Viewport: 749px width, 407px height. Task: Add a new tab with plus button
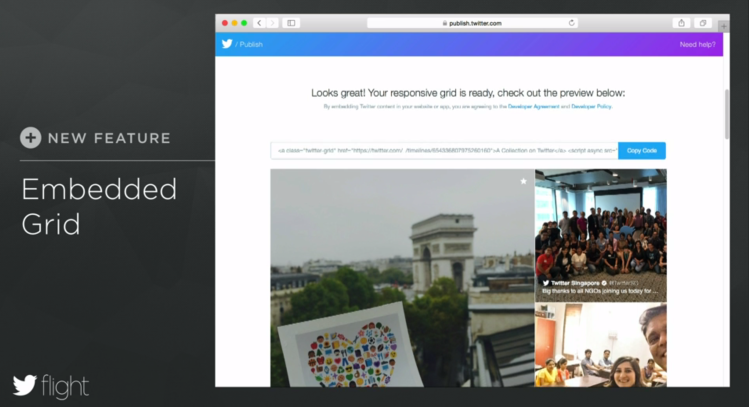[724, 26]
